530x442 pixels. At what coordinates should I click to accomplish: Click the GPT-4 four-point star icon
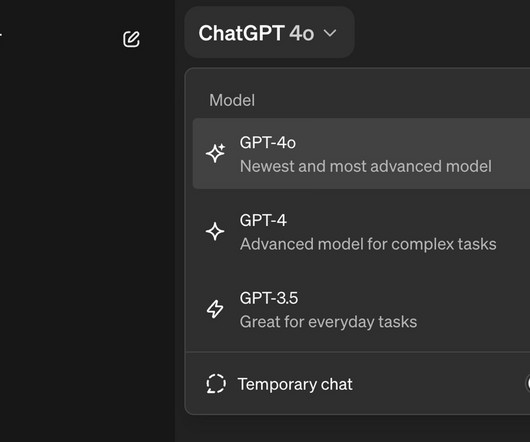click(x=215, y=231)
